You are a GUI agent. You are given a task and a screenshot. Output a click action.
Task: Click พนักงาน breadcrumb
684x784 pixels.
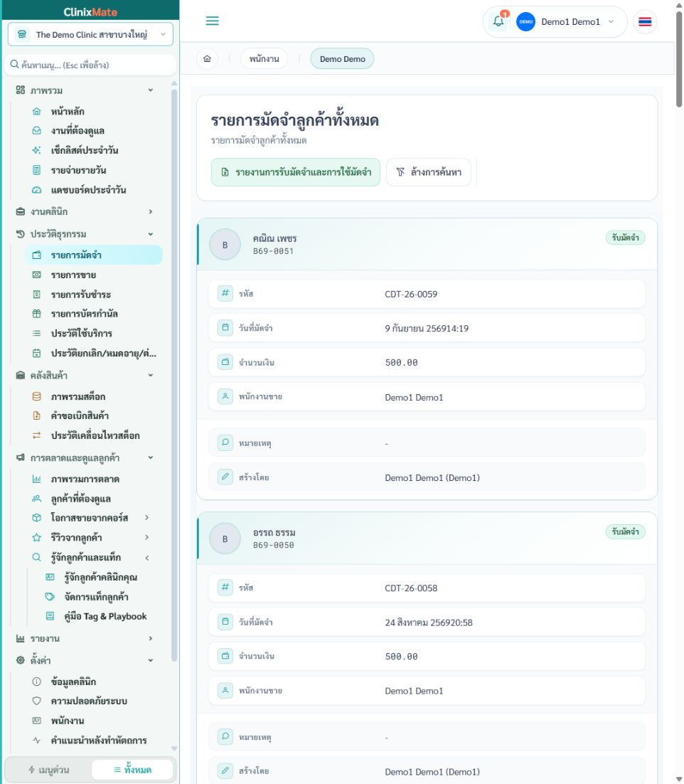click(264, 59)
